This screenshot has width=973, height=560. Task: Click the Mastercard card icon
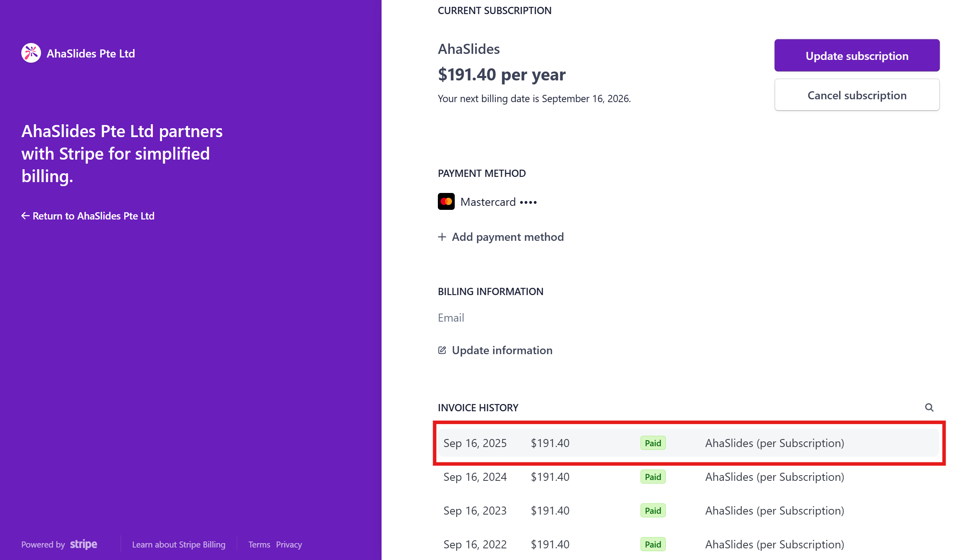[x=446, y=201]
